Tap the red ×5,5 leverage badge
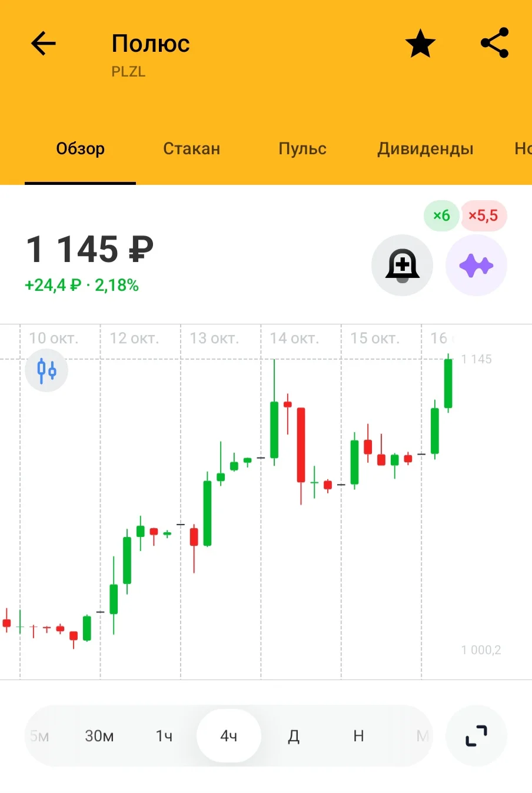The height and width of the screenshot is (793, 532). click(483, 215)
